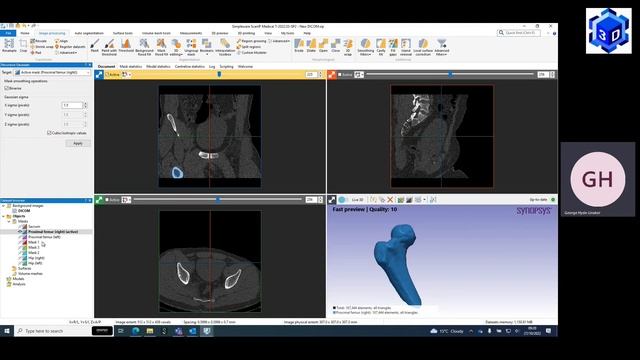Click the Apply button
The width and height of the screenshot is (640, 360).
click(x=78, y=143)
